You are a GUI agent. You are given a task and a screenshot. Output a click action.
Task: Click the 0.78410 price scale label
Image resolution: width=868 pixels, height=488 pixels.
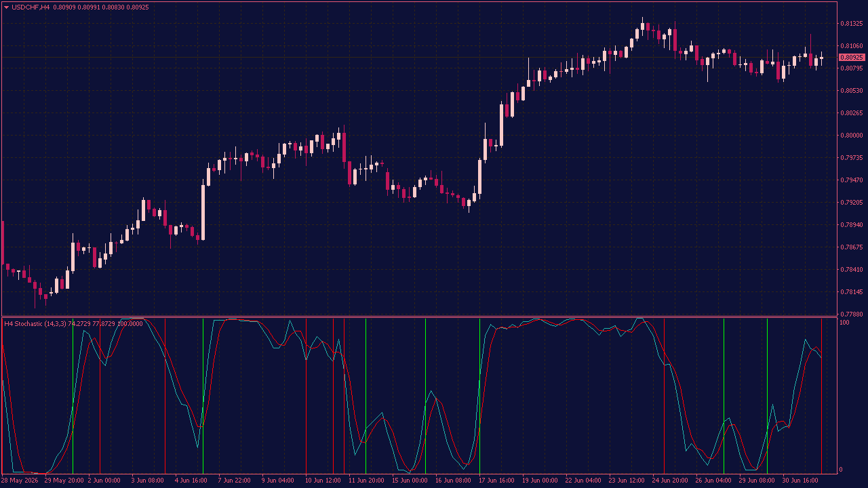[851, 270]
